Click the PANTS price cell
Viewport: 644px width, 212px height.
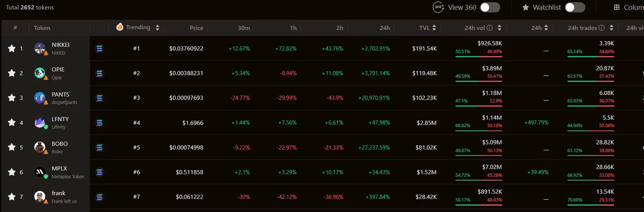186,98
